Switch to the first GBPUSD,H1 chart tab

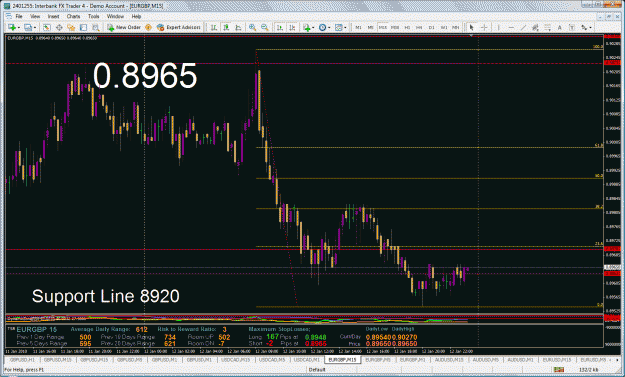(x=22, y=360)
